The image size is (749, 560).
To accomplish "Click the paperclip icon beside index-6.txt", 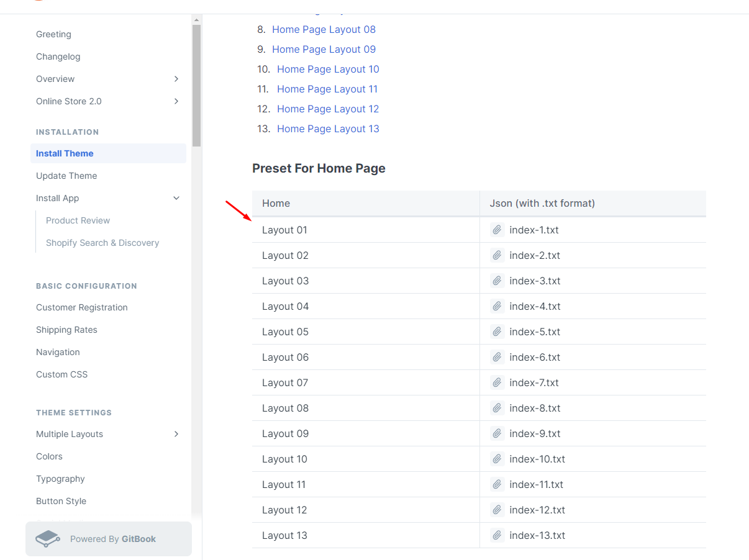I will [497, 357].
